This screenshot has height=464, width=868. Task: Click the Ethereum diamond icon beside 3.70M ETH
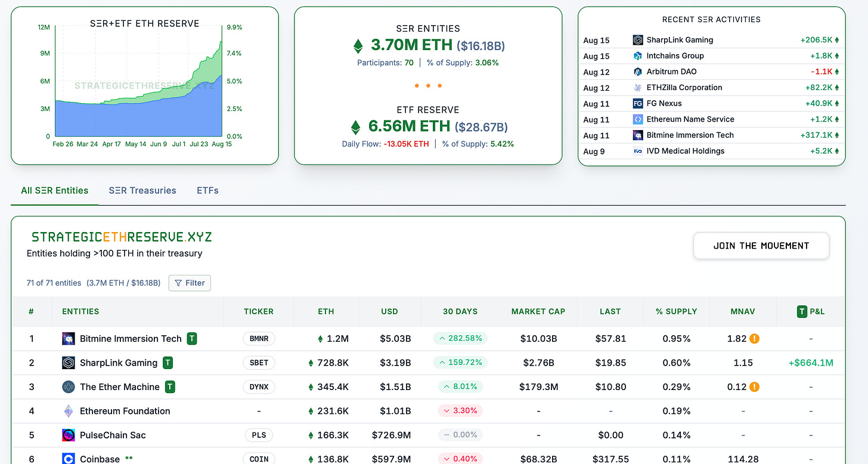point(358,46)
